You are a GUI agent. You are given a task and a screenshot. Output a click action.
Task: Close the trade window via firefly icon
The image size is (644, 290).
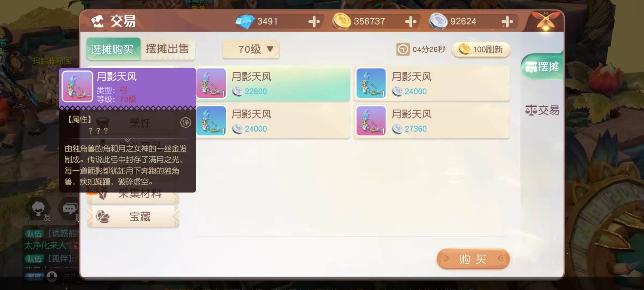tap(545, 21)
